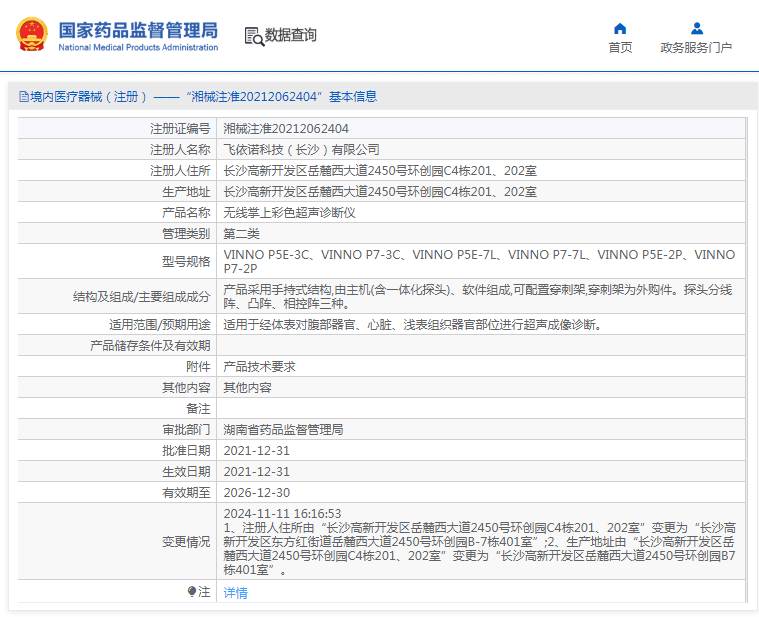The width and height of the screenshot is (759, 617).
Task: Click the 数据查询 heading text
Action: (x=290, y=35)
